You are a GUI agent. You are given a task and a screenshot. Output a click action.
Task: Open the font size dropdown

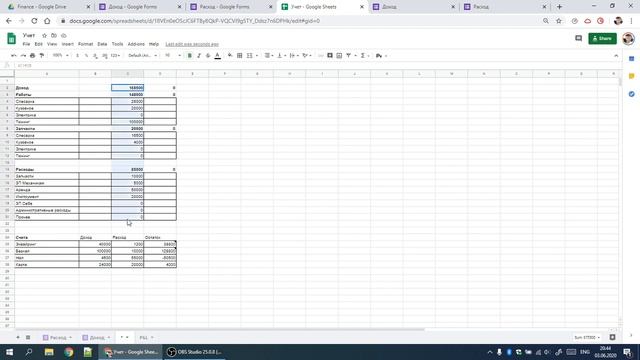click(173, 56)
